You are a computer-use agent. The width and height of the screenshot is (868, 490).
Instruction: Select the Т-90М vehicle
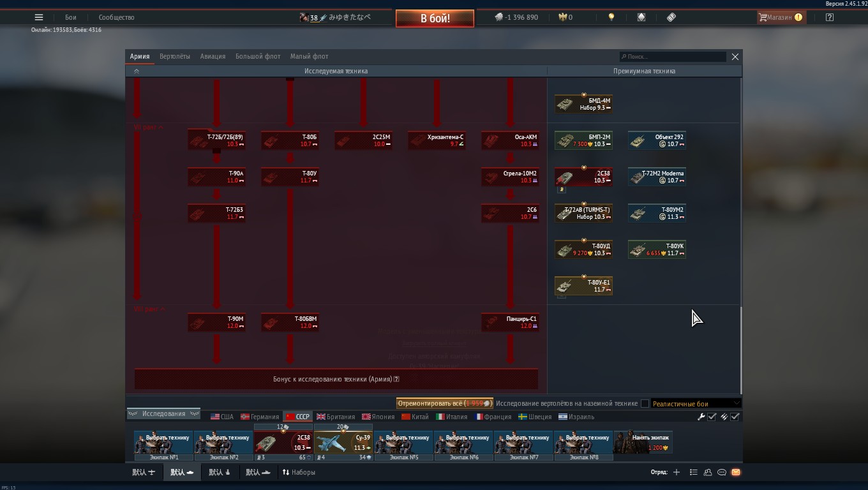[216, 322]
